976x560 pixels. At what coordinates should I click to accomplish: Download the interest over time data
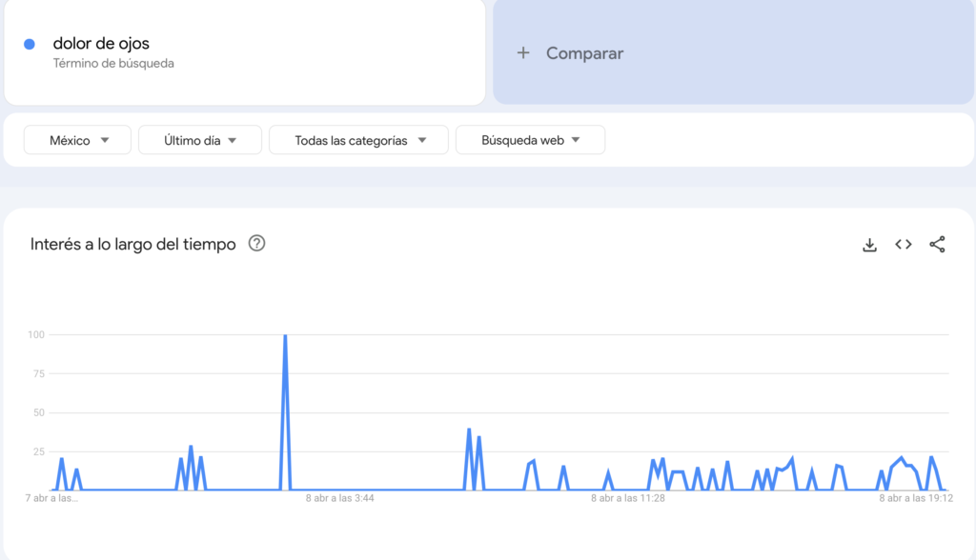869,245
